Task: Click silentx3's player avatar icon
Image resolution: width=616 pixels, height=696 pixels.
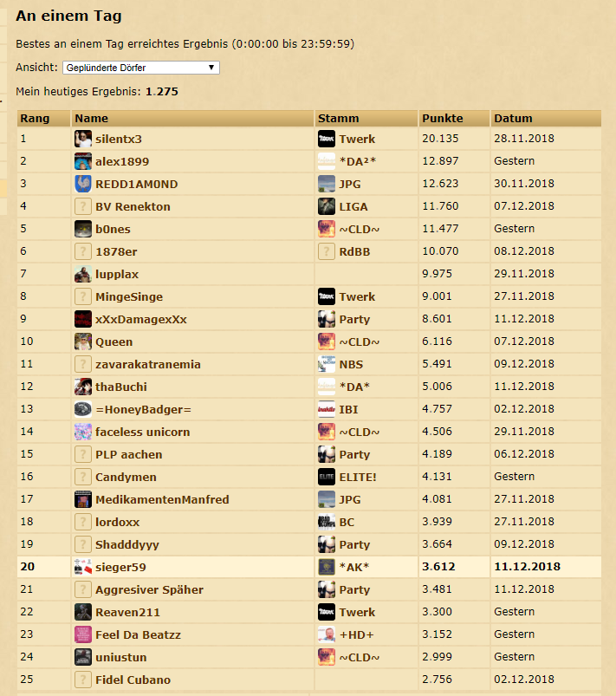Action: pyautogui.click(x=83, y=139)
